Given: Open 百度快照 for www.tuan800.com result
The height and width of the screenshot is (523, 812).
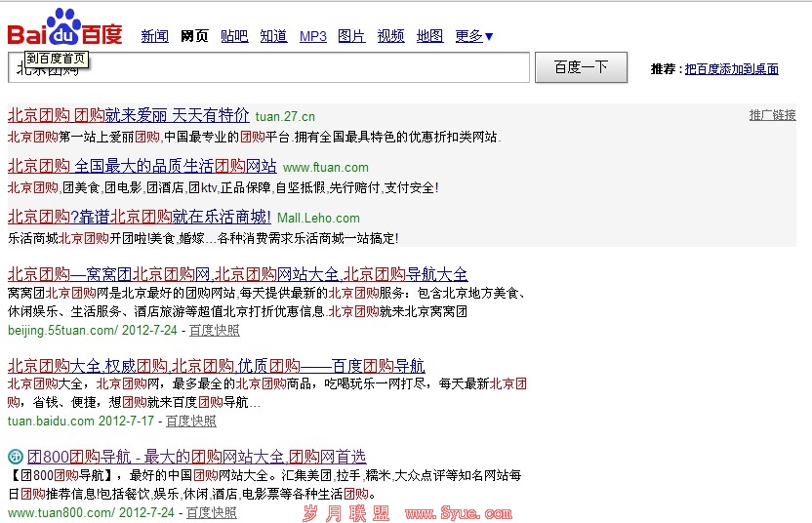Looking at the screenshot, I should click(211, 512).
